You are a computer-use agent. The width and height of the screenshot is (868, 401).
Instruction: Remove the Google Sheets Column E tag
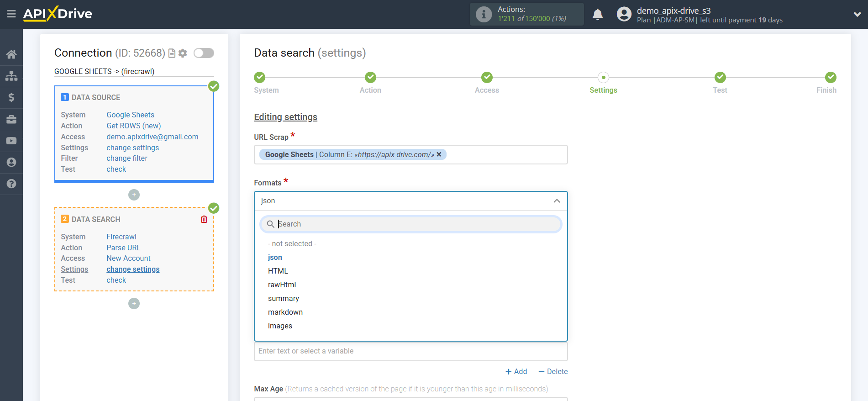pyautogui.click(x=439, y=154)
